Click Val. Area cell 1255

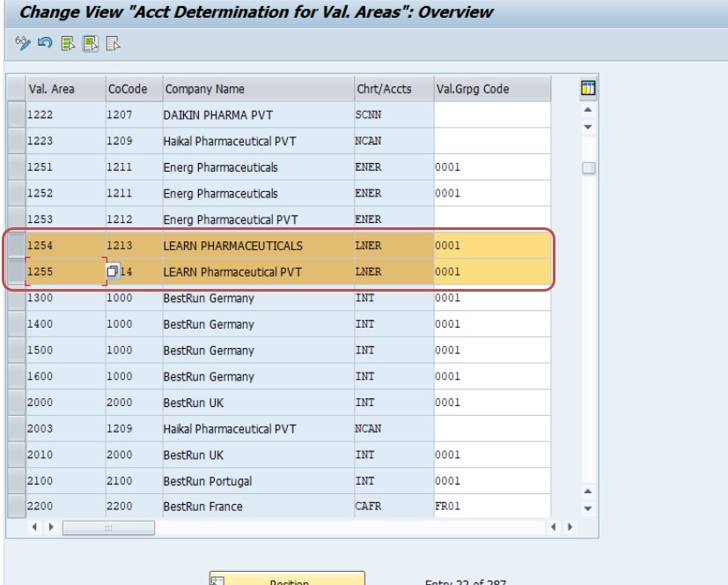pos(65,271)
